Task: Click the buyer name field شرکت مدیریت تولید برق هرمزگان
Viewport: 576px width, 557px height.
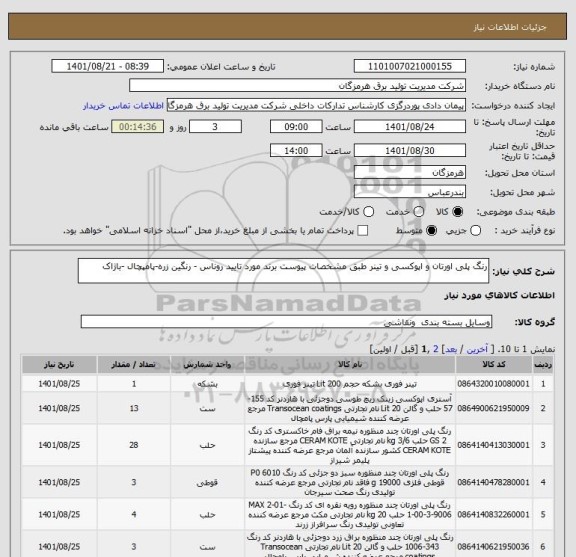Action: (x=298, y=86)
